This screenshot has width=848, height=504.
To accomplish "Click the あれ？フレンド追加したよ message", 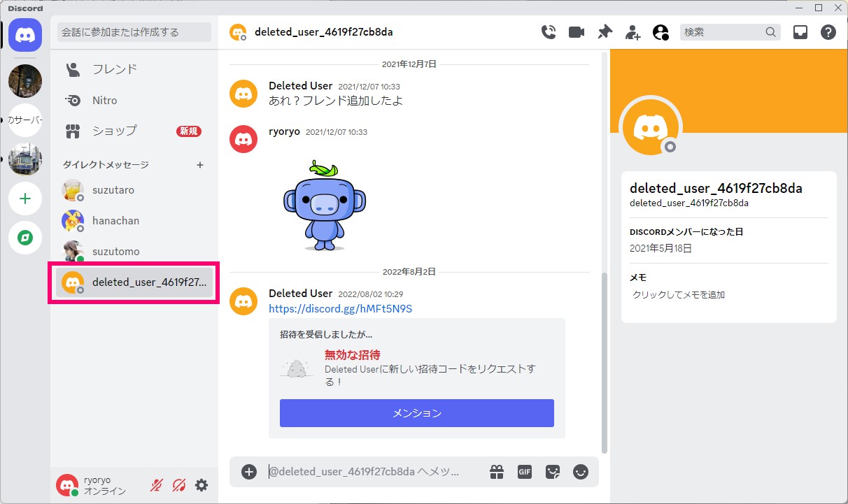I will point(336,101).
